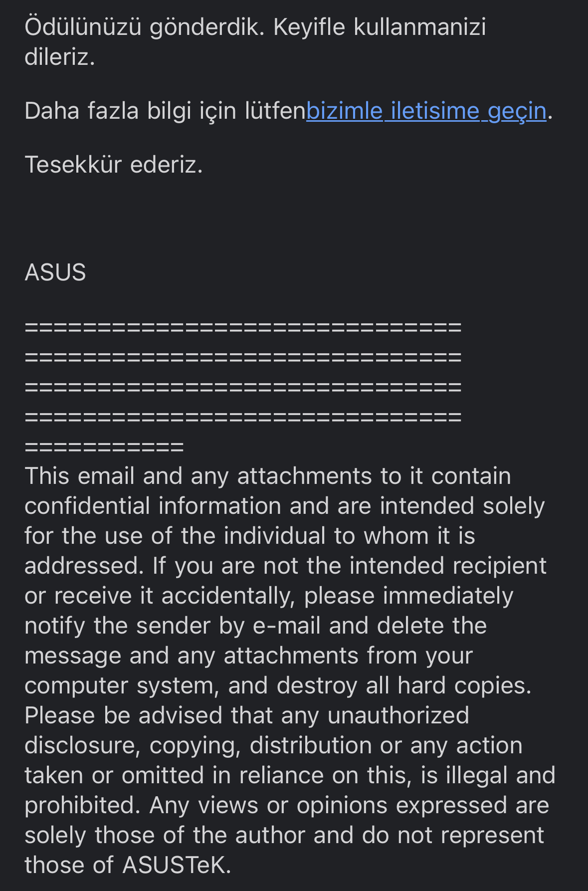The image size is (588, 891).
Task: Click the short last separator row
Action: 104,447
